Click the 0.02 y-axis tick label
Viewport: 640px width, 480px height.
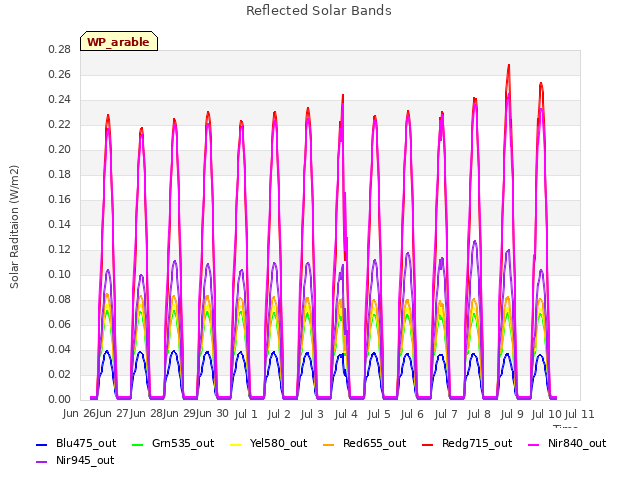[x=59, y=374]
